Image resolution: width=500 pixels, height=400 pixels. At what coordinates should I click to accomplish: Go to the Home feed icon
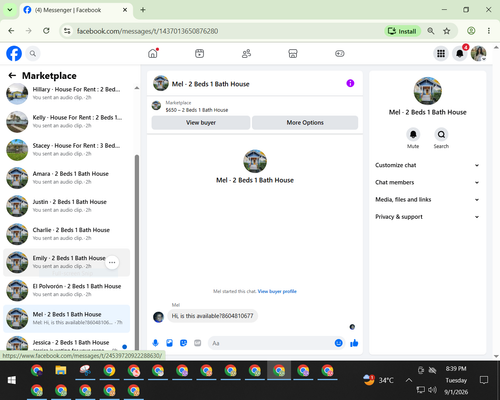tap(153, 53)
